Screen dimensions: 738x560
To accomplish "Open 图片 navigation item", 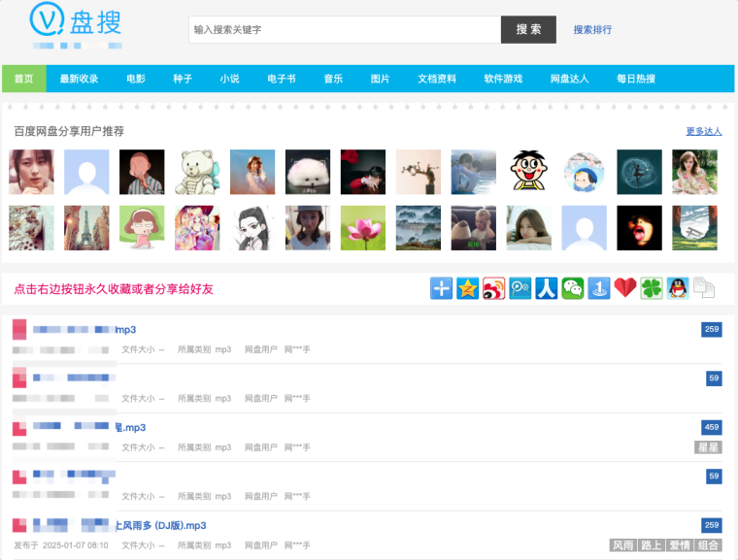I will click(381, 79).
